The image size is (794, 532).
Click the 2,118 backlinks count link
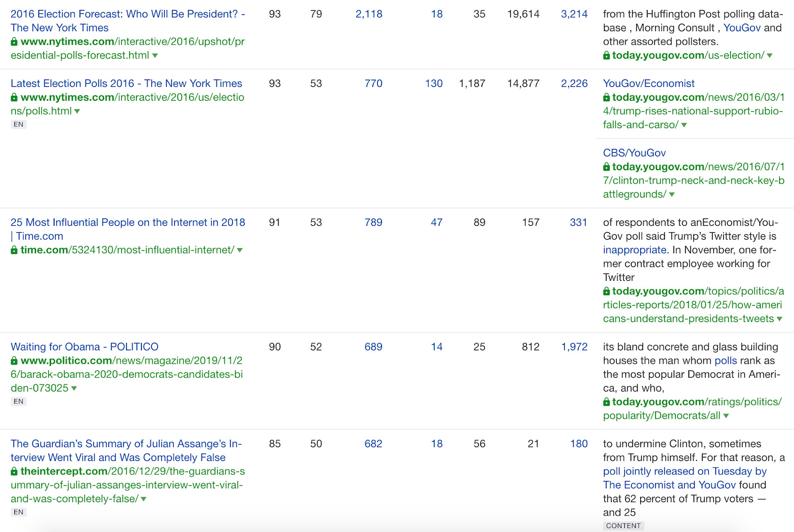tap(369, 14)
